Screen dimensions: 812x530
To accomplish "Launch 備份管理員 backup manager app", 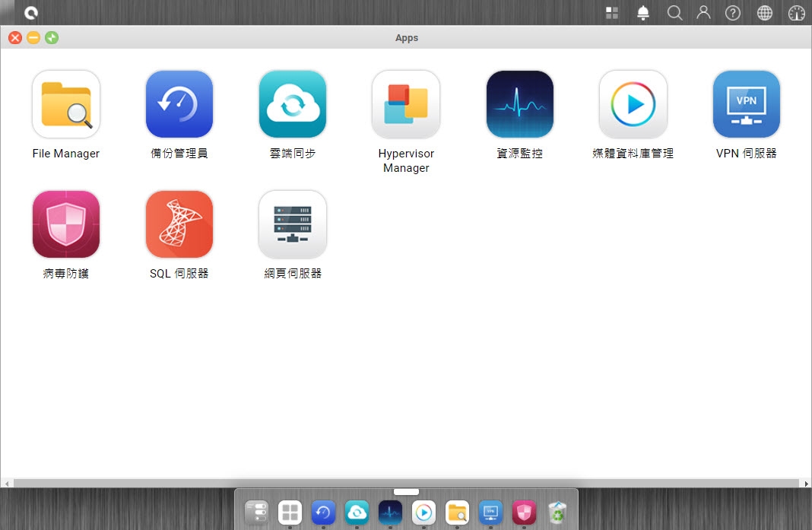I will pyautogui.click(x=179, y=104).
